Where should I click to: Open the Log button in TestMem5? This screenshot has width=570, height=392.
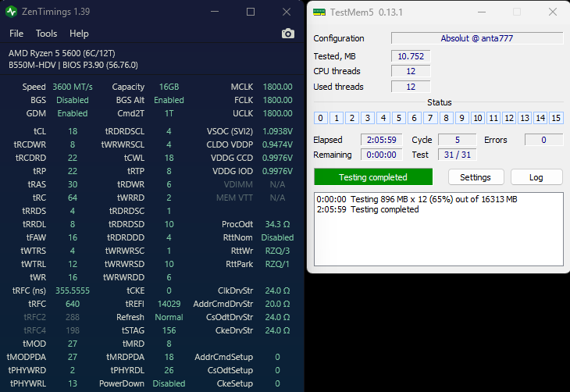536,177
